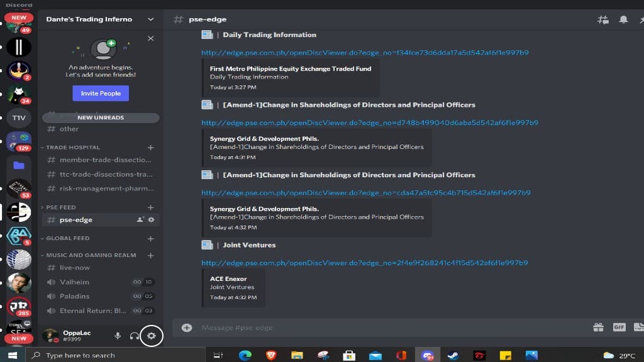The width and height of the screenshot is (644, 362).
Task: Open Steam from taskbar
Action: (x=453, y=356)
